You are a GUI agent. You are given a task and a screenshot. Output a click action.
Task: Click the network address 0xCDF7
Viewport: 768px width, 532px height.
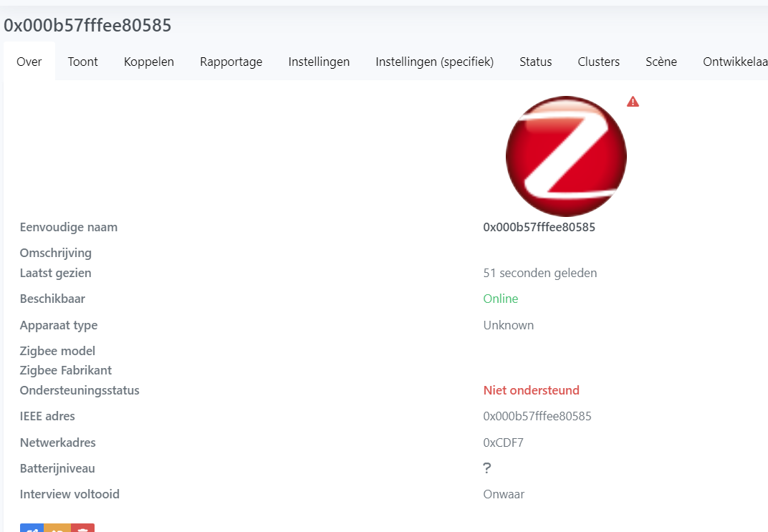[504, 442]
